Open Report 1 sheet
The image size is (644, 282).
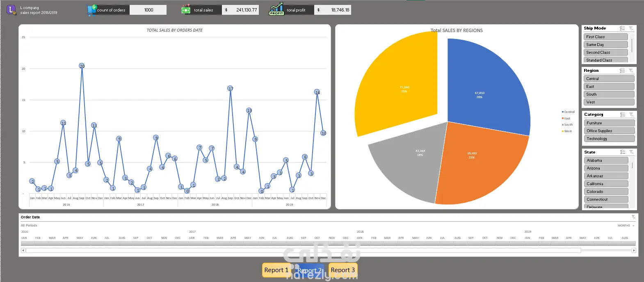(276, 270)
